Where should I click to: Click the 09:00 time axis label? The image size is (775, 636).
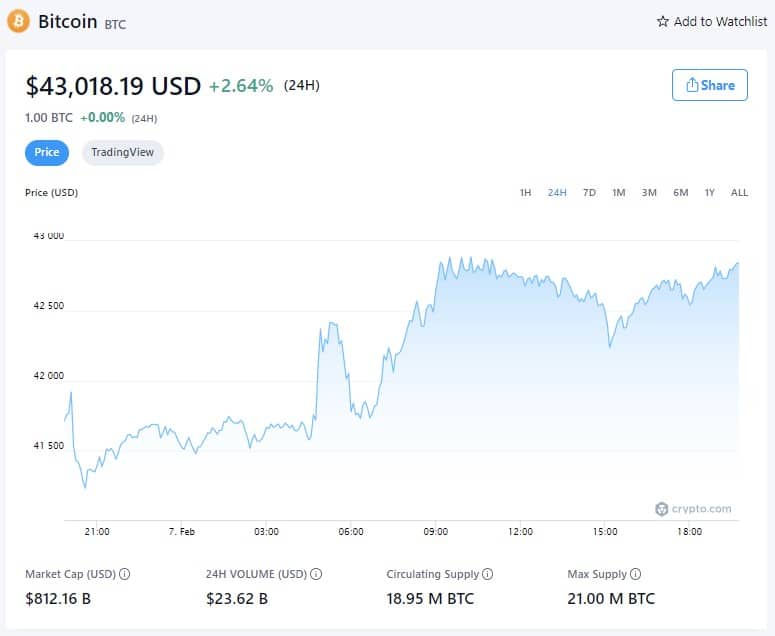pyautogui.click(x=435, y=532)
